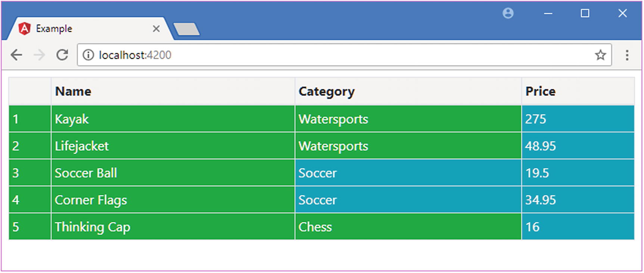Click the localhost:4200 address bar
Screen dimensions: 644x273
pos(336,55)
